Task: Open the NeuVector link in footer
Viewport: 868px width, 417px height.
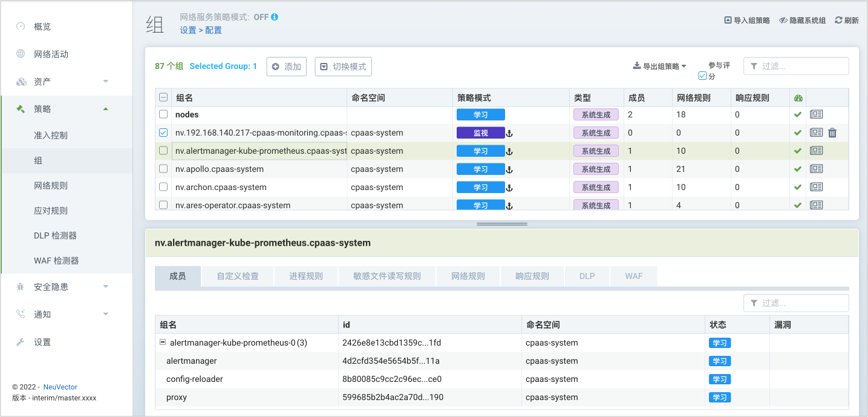Action: [60, 387]
